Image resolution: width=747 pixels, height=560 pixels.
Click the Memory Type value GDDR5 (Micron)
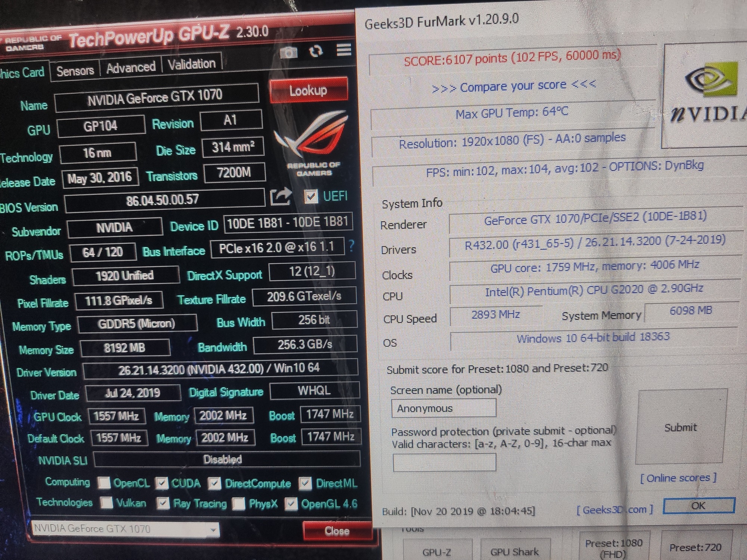pos(137,323)
